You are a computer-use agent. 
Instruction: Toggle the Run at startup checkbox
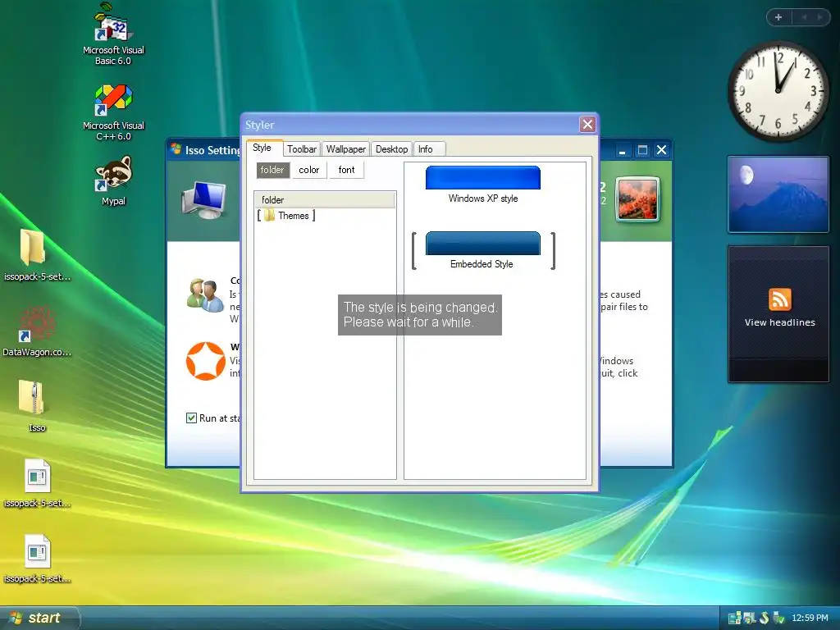coord(191,418)
